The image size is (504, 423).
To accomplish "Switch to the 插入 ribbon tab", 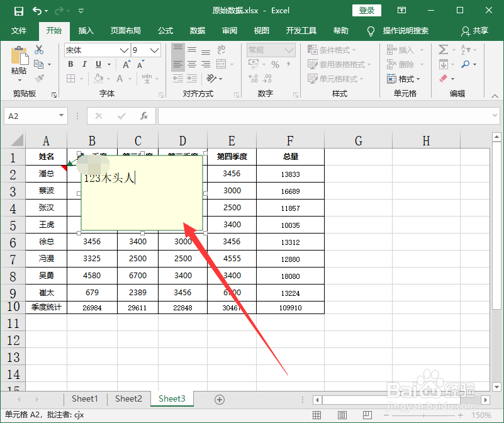I will pos(86,31).
